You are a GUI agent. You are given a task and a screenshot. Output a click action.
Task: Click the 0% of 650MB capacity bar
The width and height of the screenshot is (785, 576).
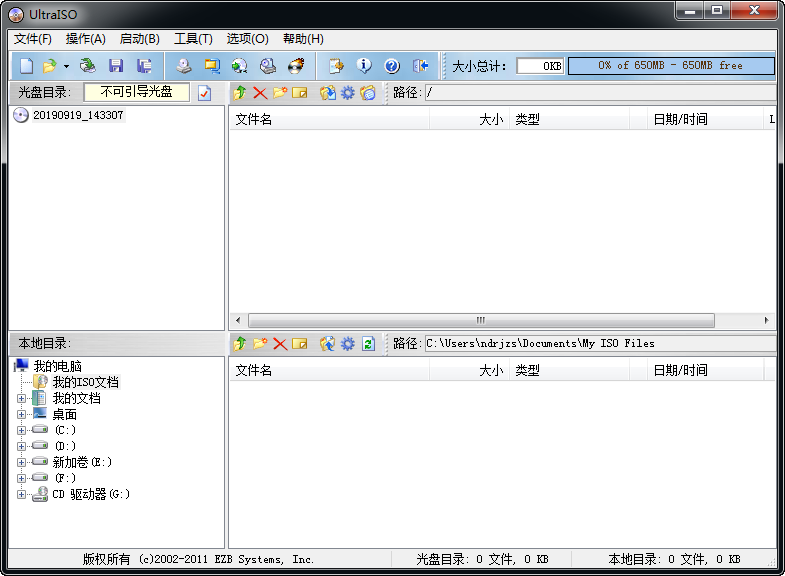point(671,66)
